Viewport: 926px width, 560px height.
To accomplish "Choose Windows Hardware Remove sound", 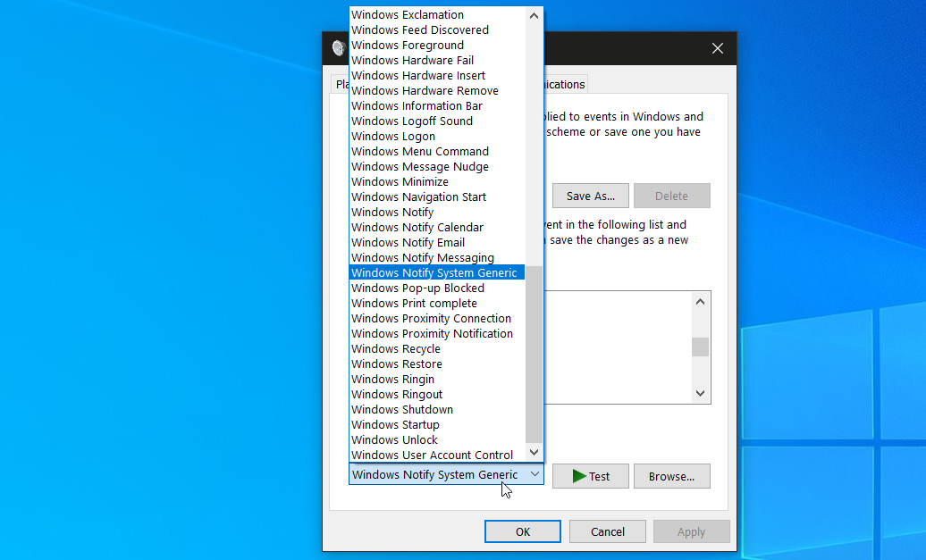I will (x=437, y=91).
